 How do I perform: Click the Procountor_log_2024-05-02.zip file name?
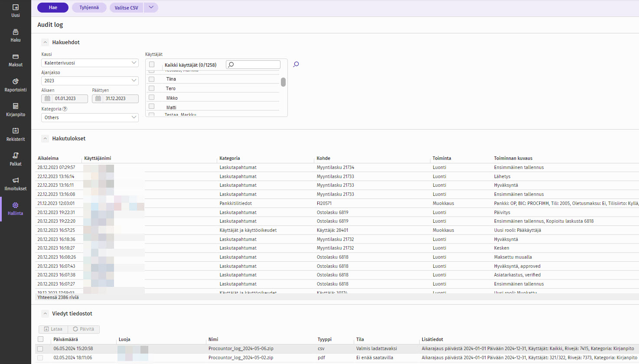(241, 357)
